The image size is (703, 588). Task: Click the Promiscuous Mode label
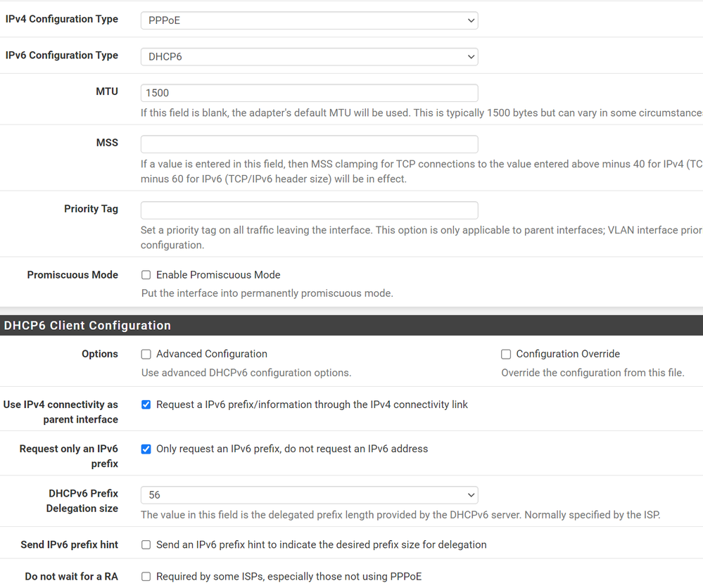tap(72, 274)
